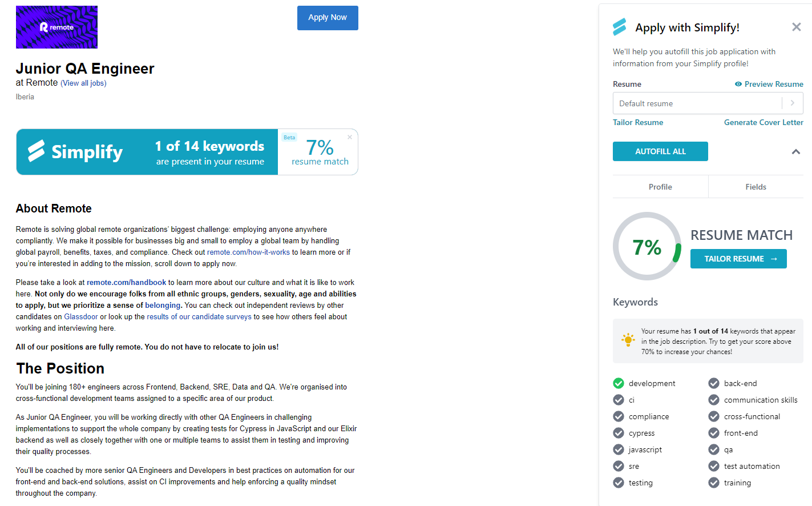Click the check icon beside test automation
This screenshot has height=506, width=812.
click(x=713, y=466)
